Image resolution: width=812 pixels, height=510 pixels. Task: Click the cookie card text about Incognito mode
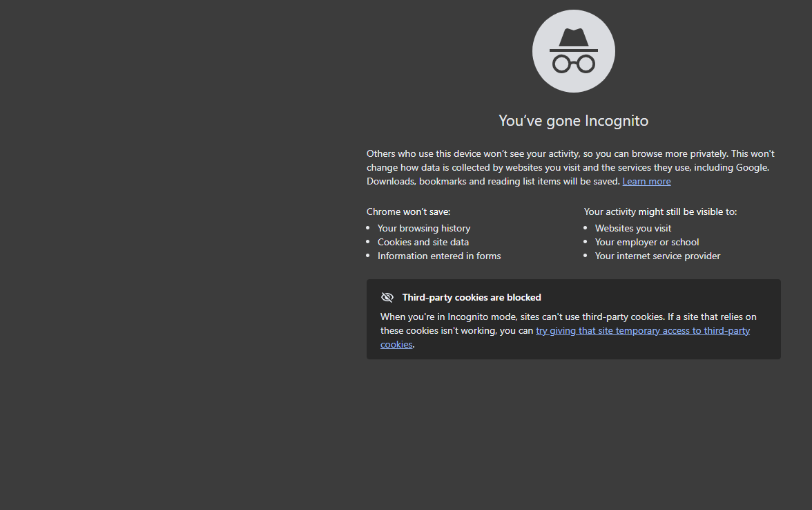[x=568, y=330]
